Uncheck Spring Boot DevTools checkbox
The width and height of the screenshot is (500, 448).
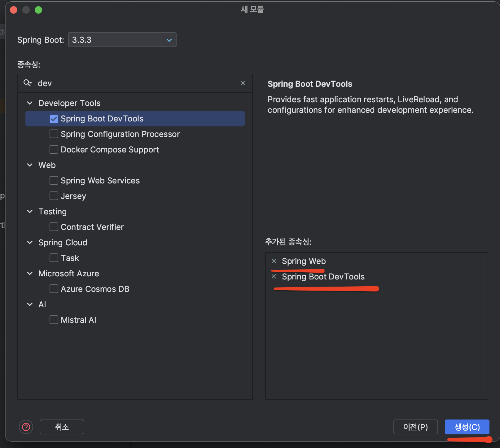point(54,119)
